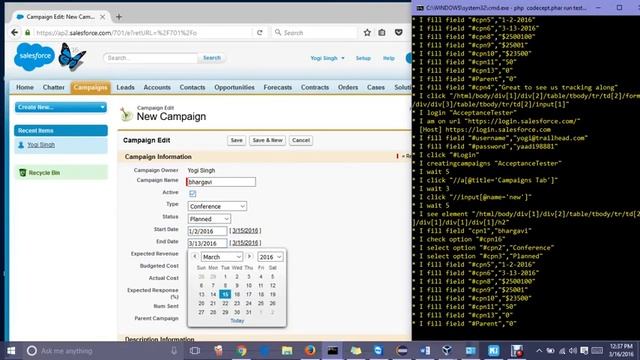Toggle the Active checkbox
The height and width of the screenshot is (360, 640).
pyautogui.click(x=192, y=193)
